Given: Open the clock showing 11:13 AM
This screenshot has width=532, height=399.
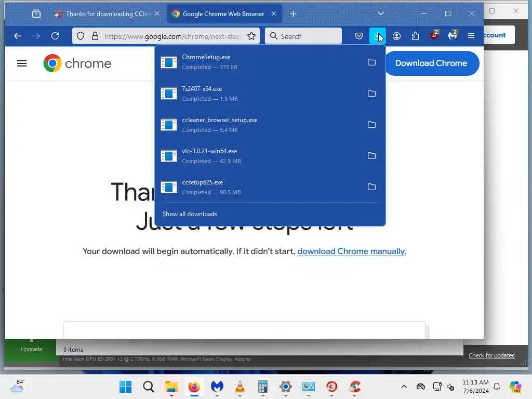Looking at the screenshot, I should [x=475, y=387].
